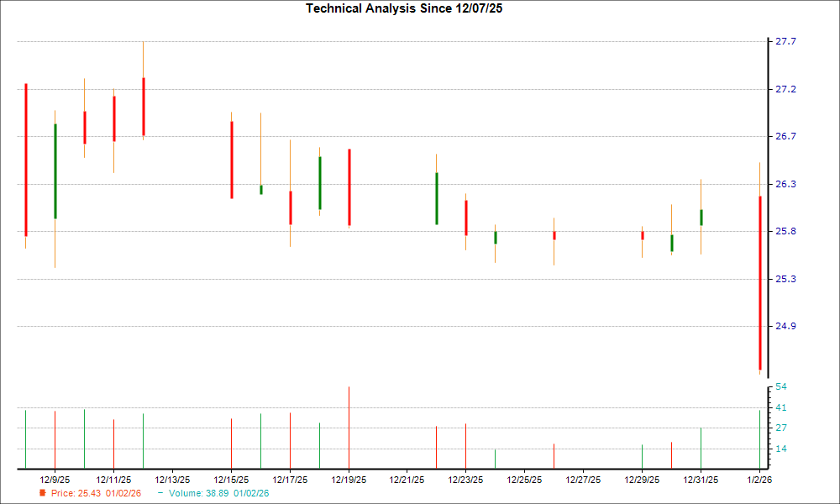Click the 27.7 price axis label
The image size is (840, 504).
click(786, 42)
